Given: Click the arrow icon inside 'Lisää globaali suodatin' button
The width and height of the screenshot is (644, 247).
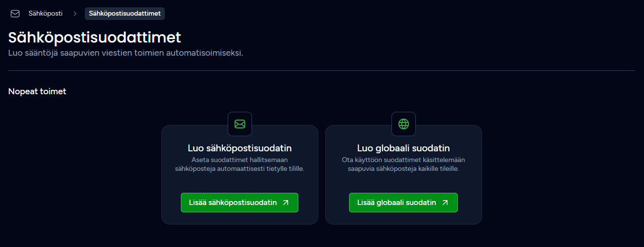Looking at the screenshot, I should pyautogui.click(x=445, y=203).
